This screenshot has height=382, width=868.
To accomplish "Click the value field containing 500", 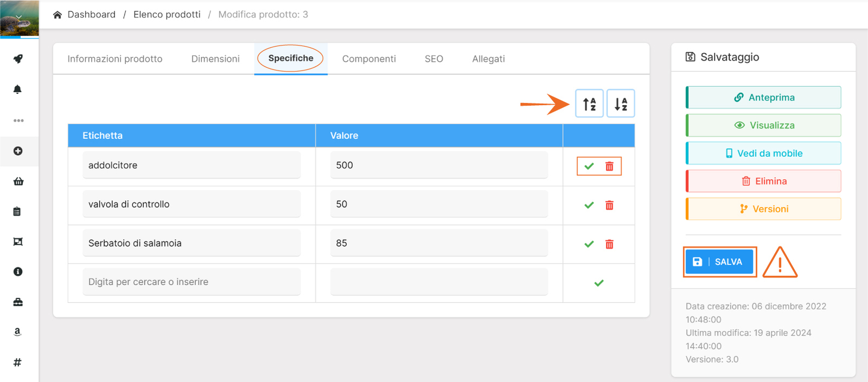I will (x=438, y=165).
